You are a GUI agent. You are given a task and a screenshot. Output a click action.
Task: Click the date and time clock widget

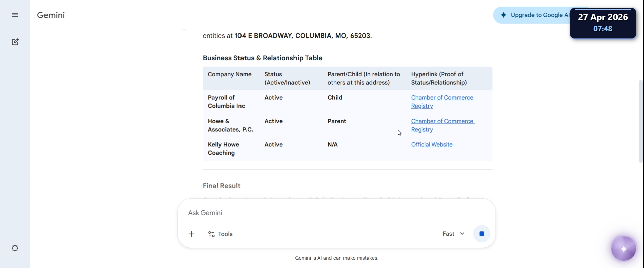pyautogui.click(x=603, y=23)
